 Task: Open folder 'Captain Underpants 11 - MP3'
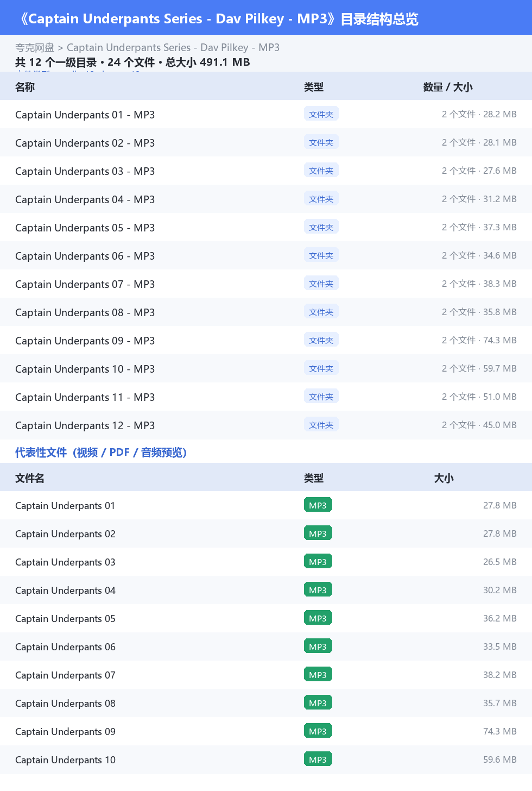point(85,397)
